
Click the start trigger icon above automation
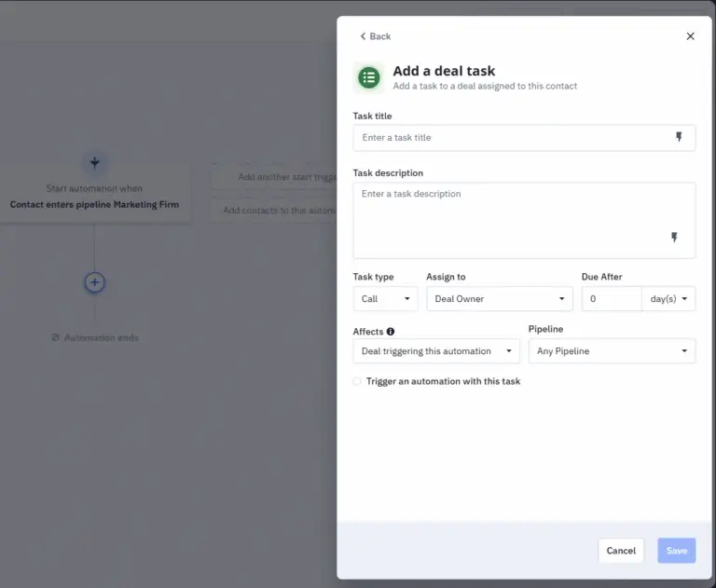coord(94,163)
